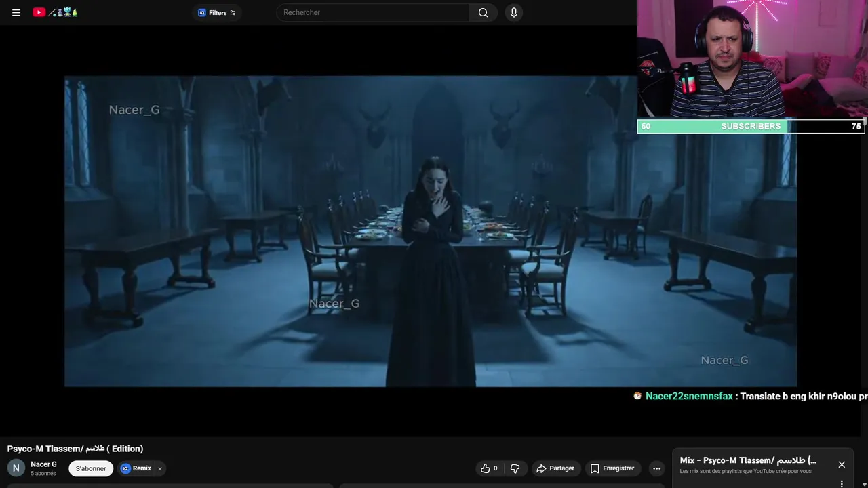This screenshot has width=868, height=488.
Task: Go to YouTube home via logo
Action: click(x=55, y=12)
